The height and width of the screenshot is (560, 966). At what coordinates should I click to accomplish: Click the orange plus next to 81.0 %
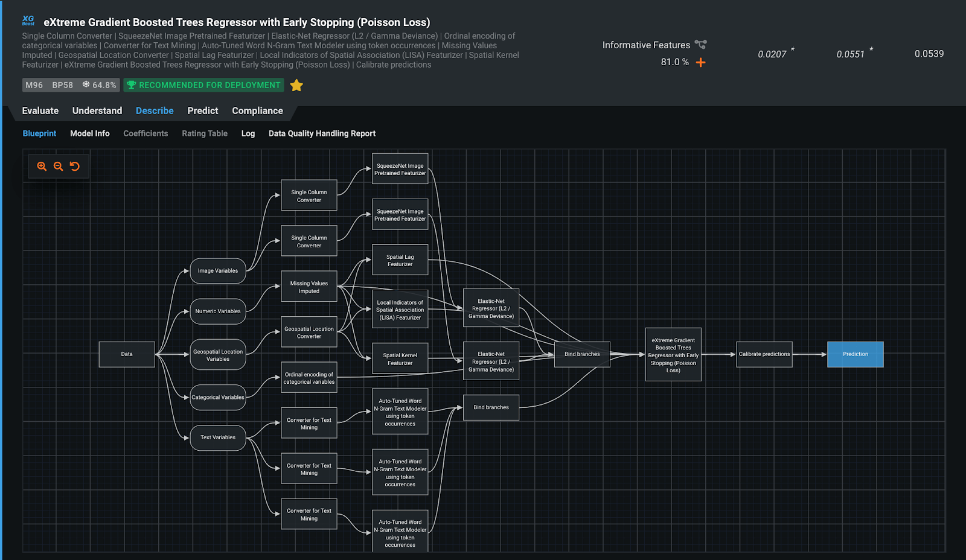click(700, 62)
